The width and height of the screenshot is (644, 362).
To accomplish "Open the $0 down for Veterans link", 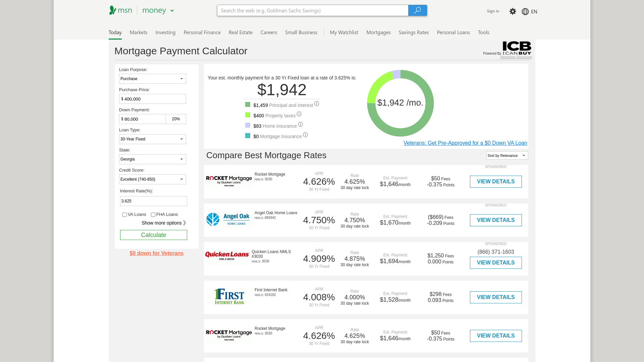I will coord(157,253).
